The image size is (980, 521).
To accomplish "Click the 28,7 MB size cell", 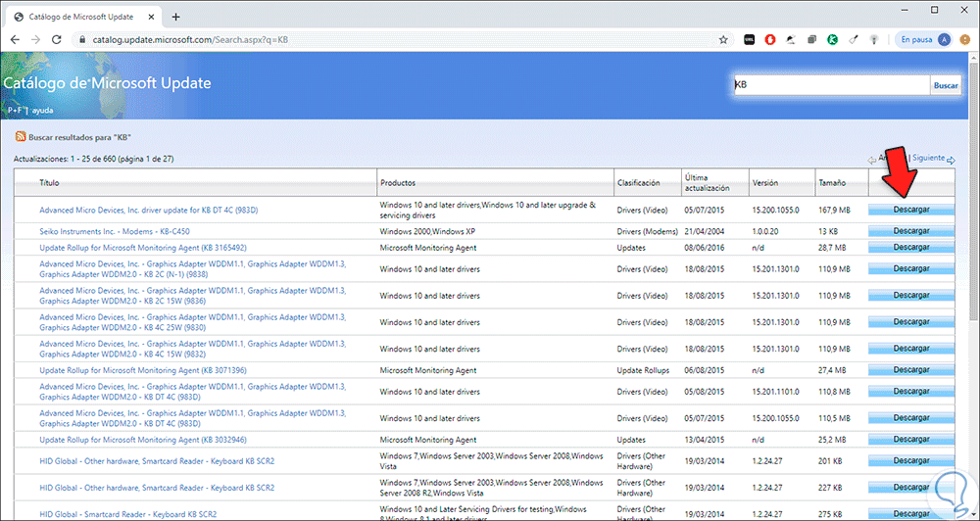I will point(832,248).
